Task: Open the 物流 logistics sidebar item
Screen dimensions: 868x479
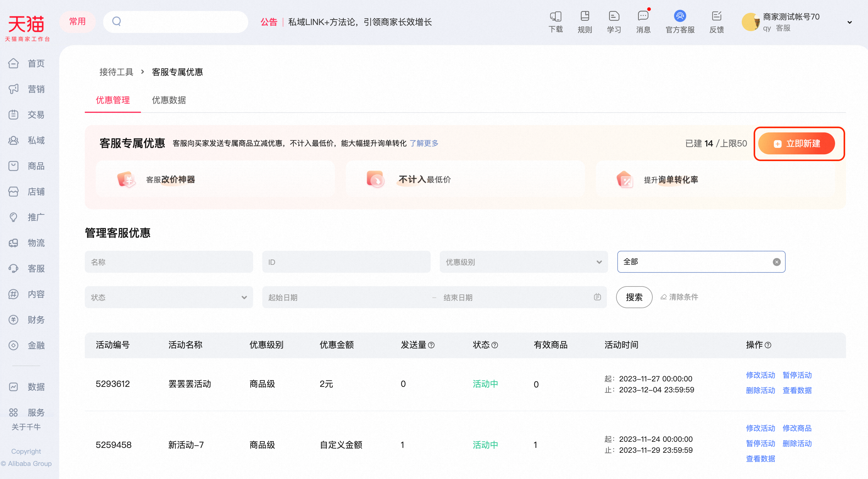Action: [x=27, y=243]
